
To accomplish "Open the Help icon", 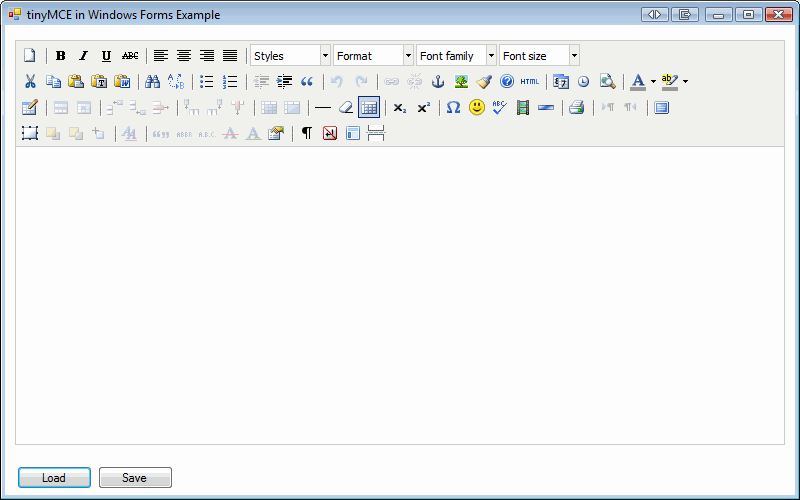I will pyautogui.click(x=507, y=81).
